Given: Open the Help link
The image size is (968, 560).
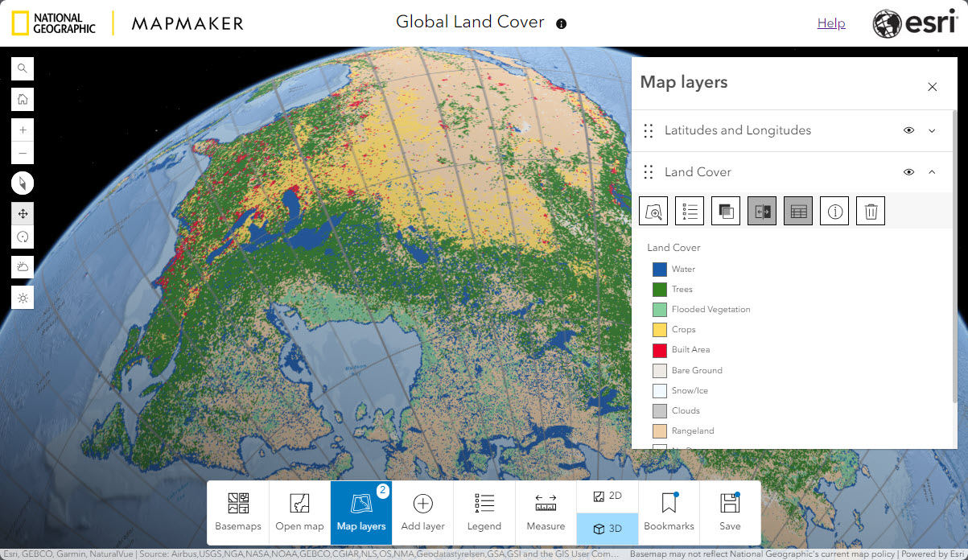Looking at the screenshot, I should (x=831, y=23).
